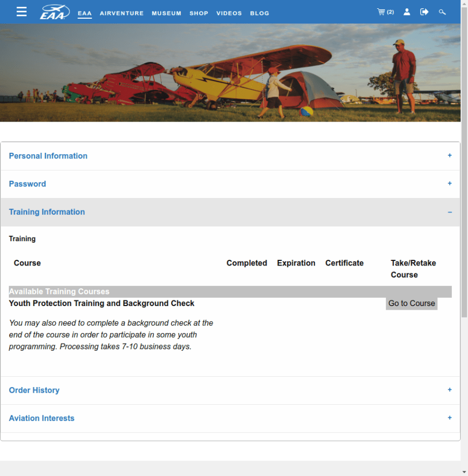
Task: Select Shop in the top navigation
Action: click(199, 13)
